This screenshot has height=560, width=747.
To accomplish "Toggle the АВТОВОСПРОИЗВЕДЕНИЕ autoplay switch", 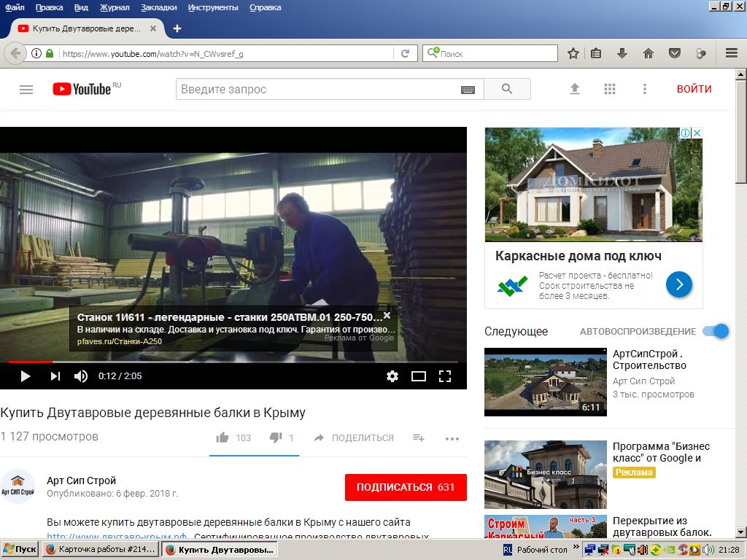I will [x=716, y=331].
